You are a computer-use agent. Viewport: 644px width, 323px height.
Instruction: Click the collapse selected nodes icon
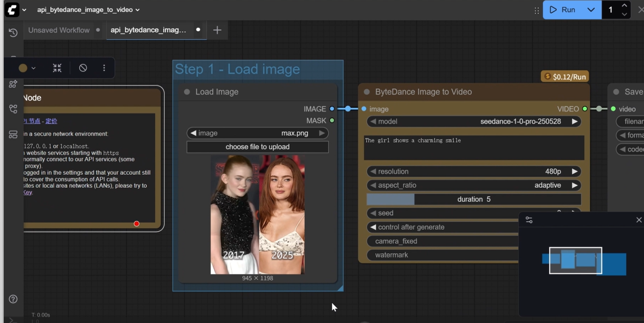click(57, 68)
